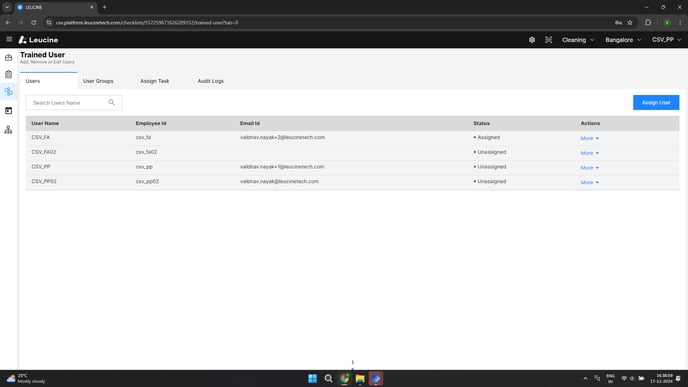Screen dimensions: 688x387
Task: Switch to the Audit Logs tab
Action: 211,81
